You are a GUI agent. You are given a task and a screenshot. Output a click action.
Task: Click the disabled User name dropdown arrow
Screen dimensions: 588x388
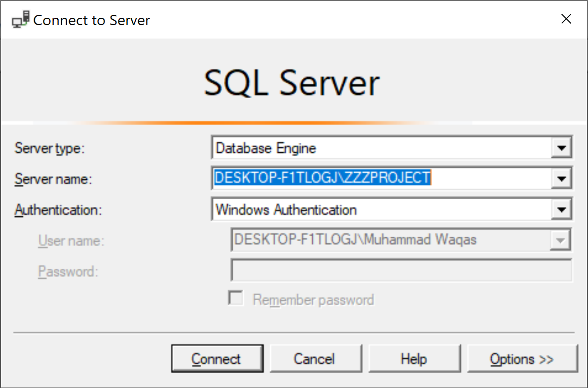(x=560, y=240)
